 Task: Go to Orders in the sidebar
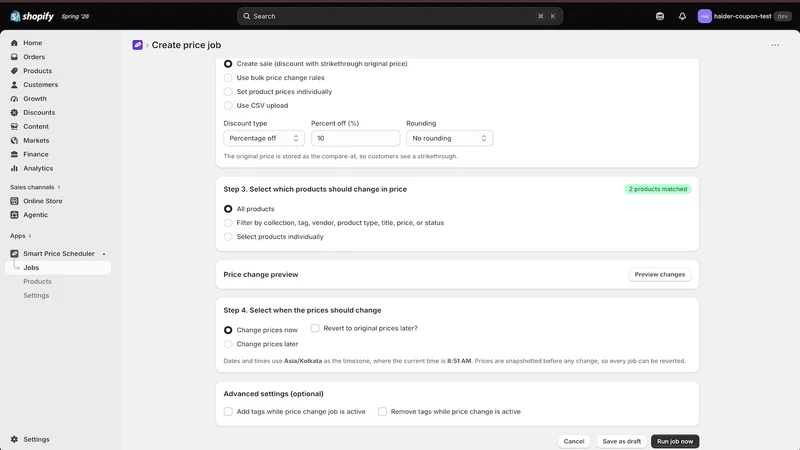coord(34,57)
